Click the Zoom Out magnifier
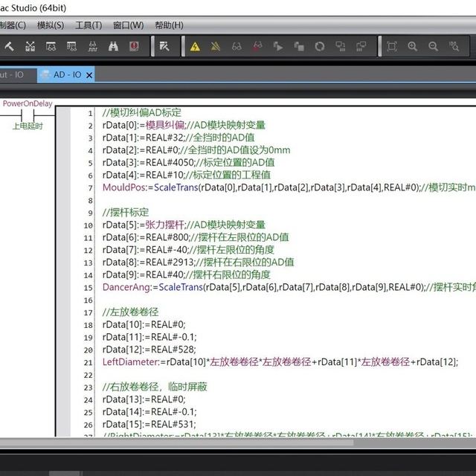Screen dimensions: 476x476 point(433,46)
